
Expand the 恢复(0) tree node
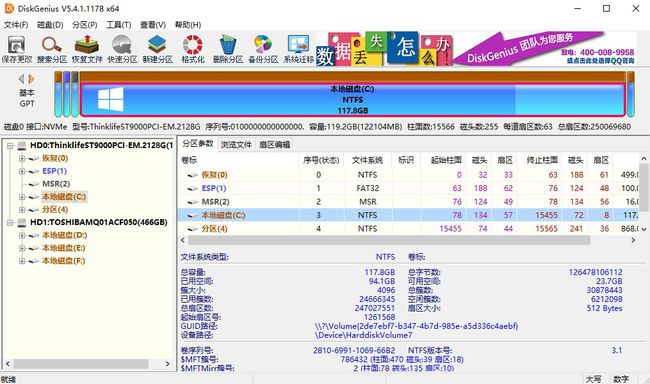coord(22,158)
